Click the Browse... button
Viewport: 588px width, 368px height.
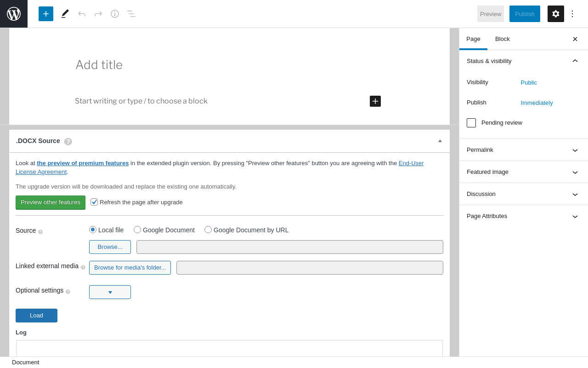(x=110, y=247)
